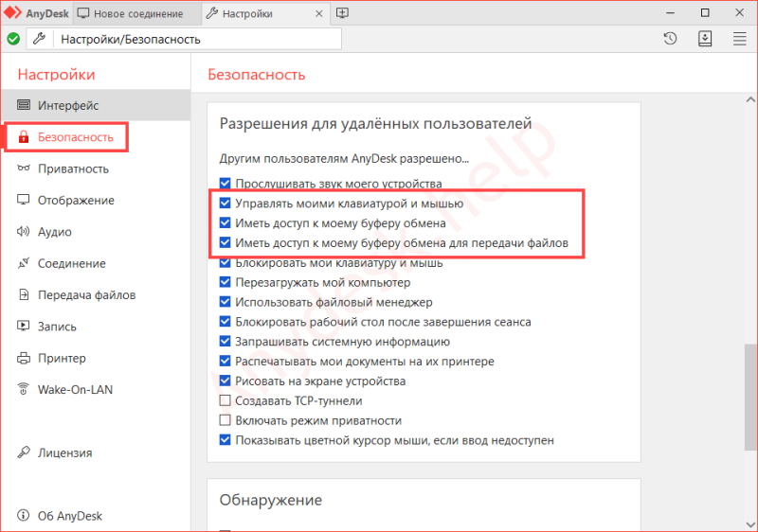Uncheck Прослушивать звук моего устройства
The height and width of the screenshot is (532, 758).
click(x=225, y=184)
